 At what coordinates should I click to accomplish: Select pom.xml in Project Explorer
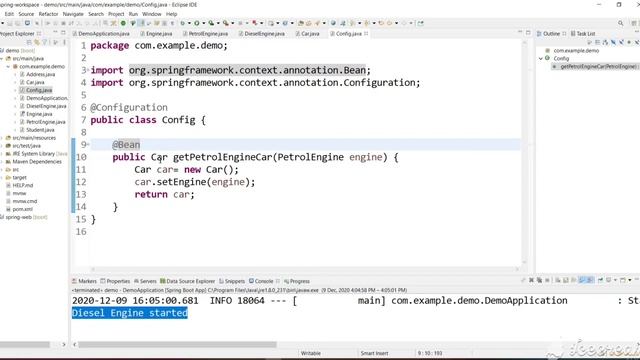tap(22, 209)
